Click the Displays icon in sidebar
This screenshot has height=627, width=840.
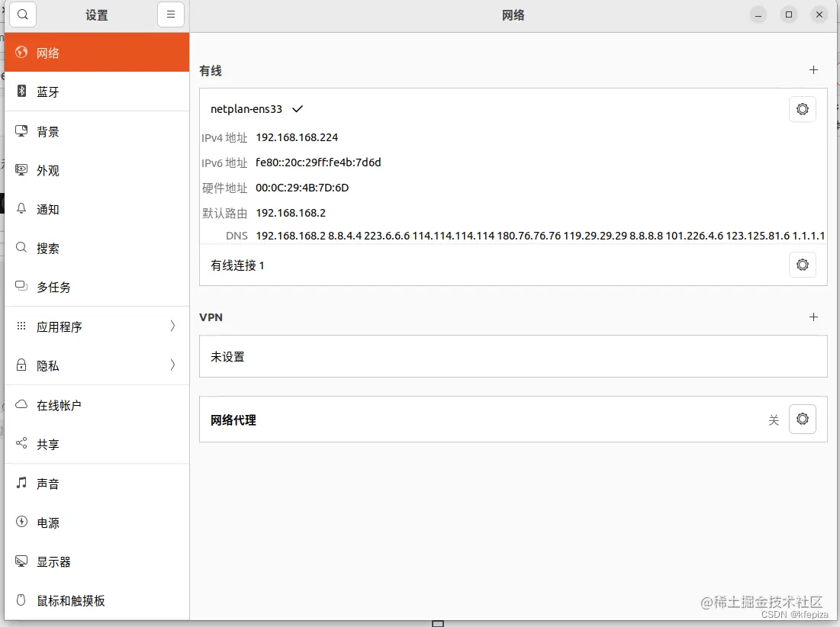21,561
